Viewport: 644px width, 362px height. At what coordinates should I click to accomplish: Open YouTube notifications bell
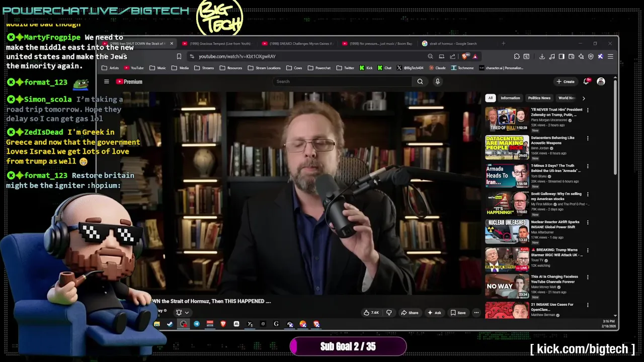click(586, 81)
